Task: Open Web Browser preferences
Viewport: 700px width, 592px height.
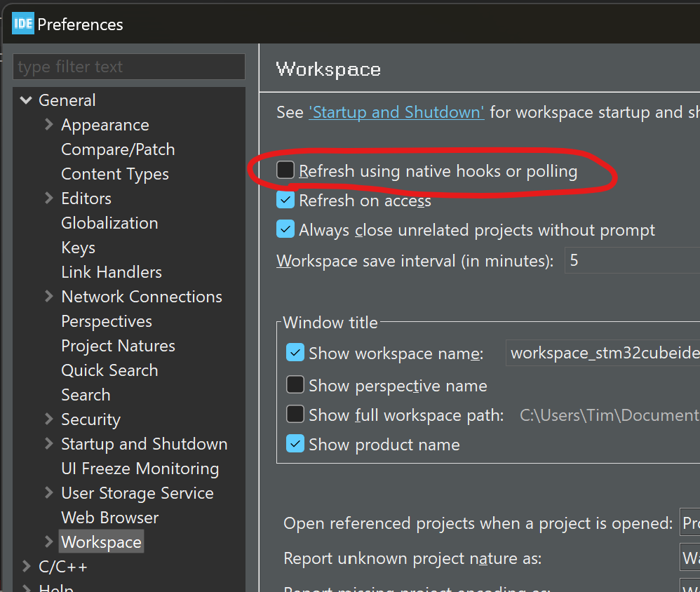Action: 109,518
